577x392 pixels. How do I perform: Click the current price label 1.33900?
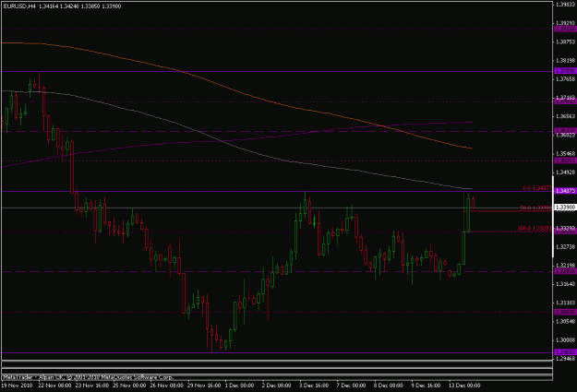[x=565, y=208]
